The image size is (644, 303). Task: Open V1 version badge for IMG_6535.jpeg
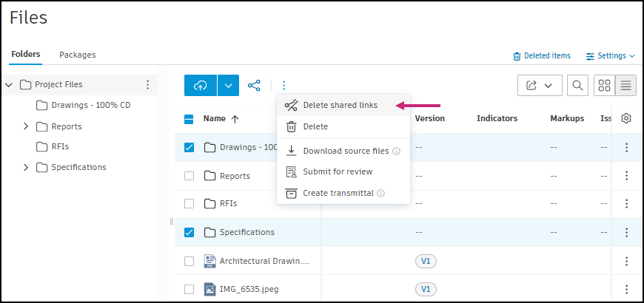point(426,290)
